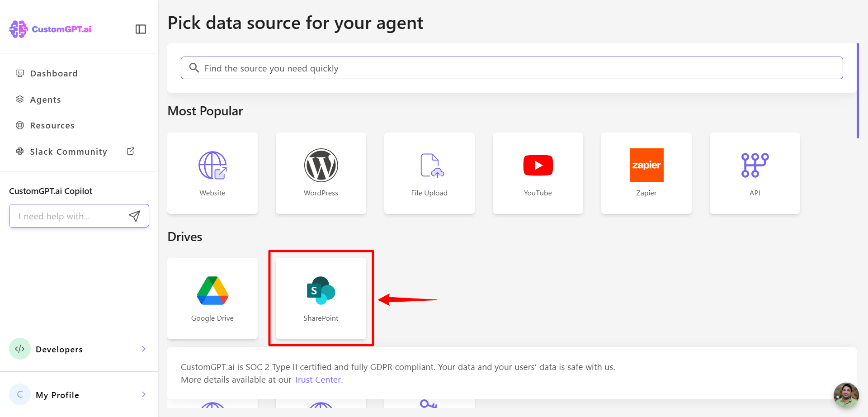Click the search magnifier icon
Viewport: 868px width, 417px height.
click(194, 68)
